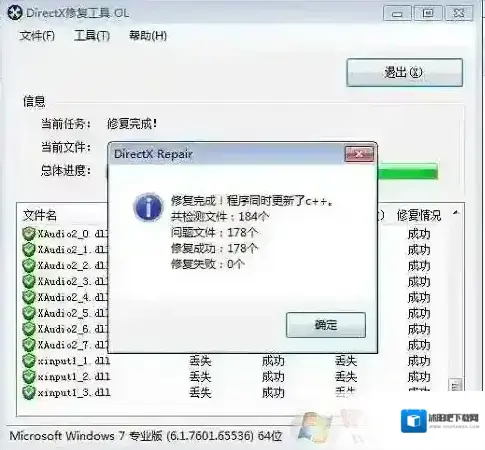Select the XAudio2_3.dll file name
The image size is (485, 450).
tap(73, 281)
